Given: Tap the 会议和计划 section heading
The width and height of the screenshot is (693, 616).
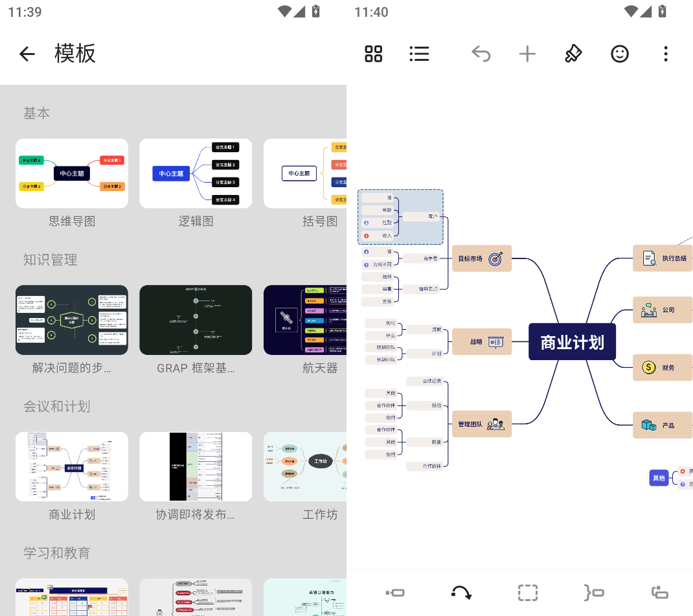Looking at the screenshot, I should coord(56,407).
